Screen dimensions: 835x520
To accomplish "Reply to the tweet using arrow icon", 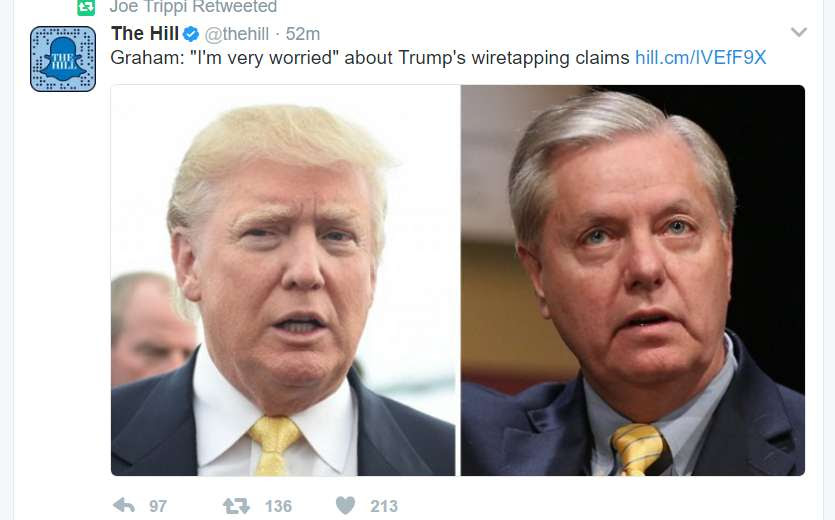I will 124,505.
